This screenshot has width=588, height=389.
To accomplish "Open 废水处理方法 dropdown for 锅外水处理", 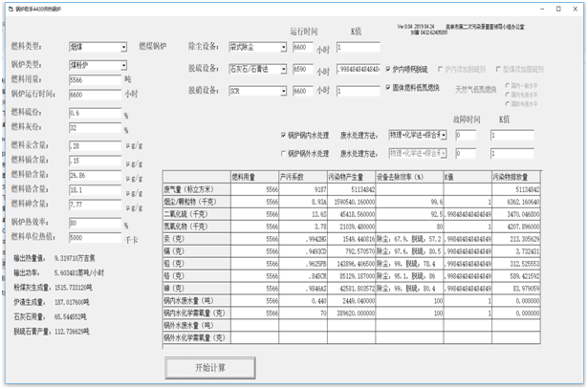I will (444, 153).
